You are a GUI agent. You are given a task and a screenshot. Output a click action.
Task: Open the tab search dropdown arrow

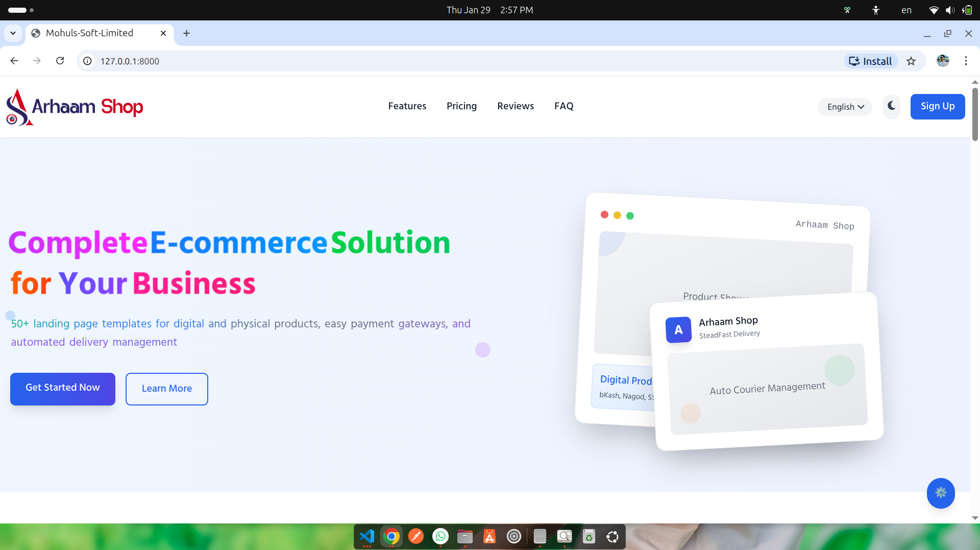[x=13, y=33]
